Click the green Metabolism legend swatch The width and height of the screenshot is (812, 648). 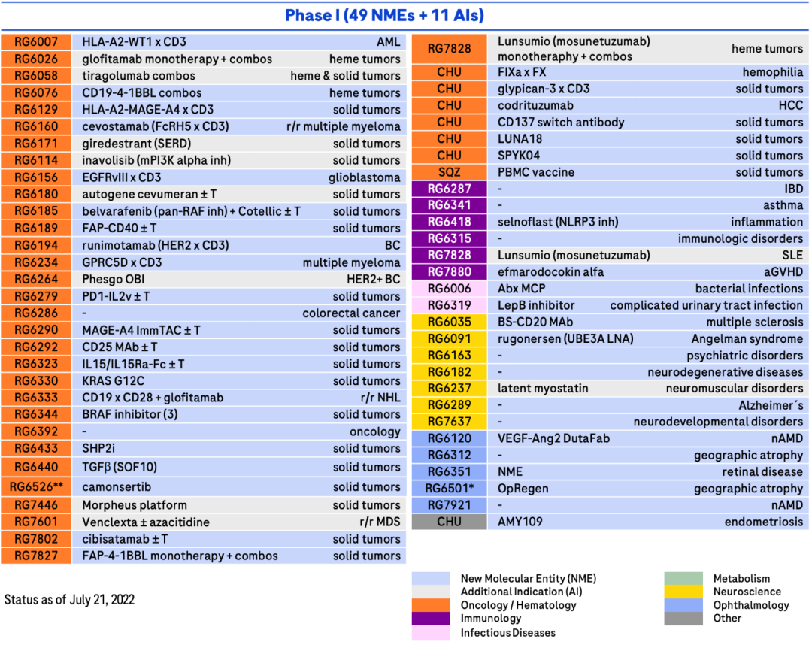683,578
